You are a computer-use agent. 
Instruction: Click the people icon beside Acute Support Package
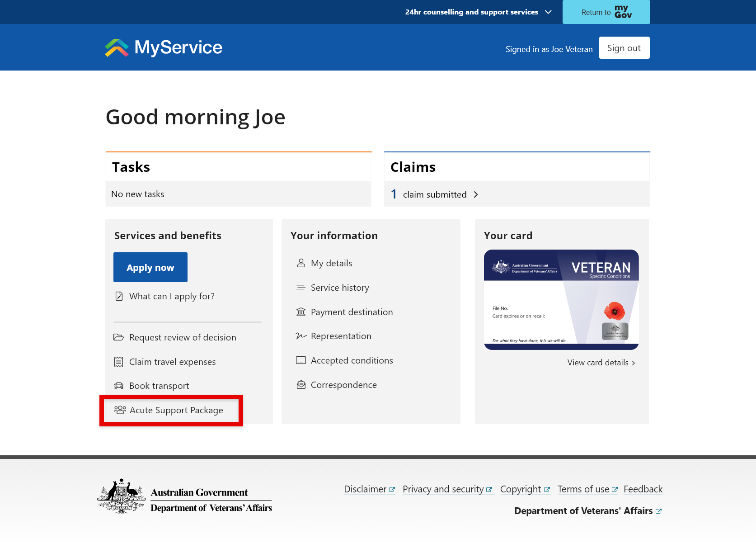(120, 410)
